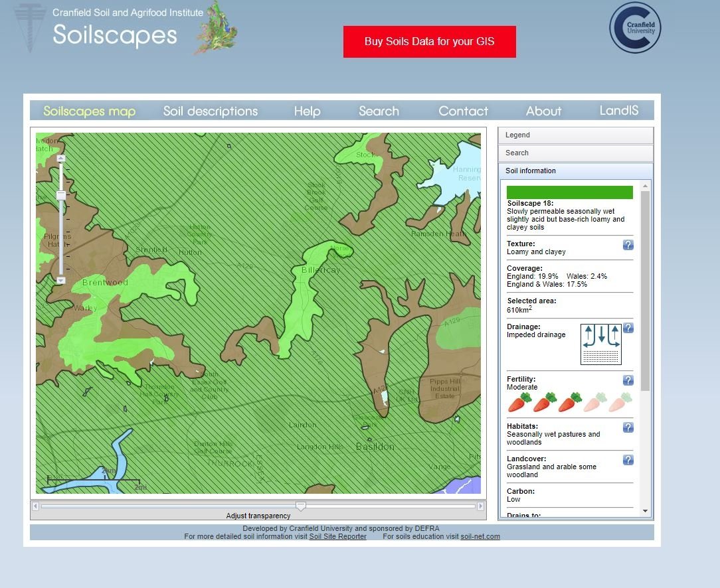
Task: Expand the Search accordion panel
Action: (x=576, y=153)
